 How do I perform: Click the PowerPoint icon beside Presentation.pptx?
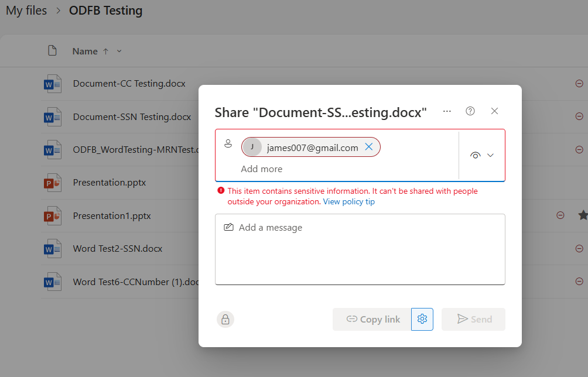coord(52,182)
